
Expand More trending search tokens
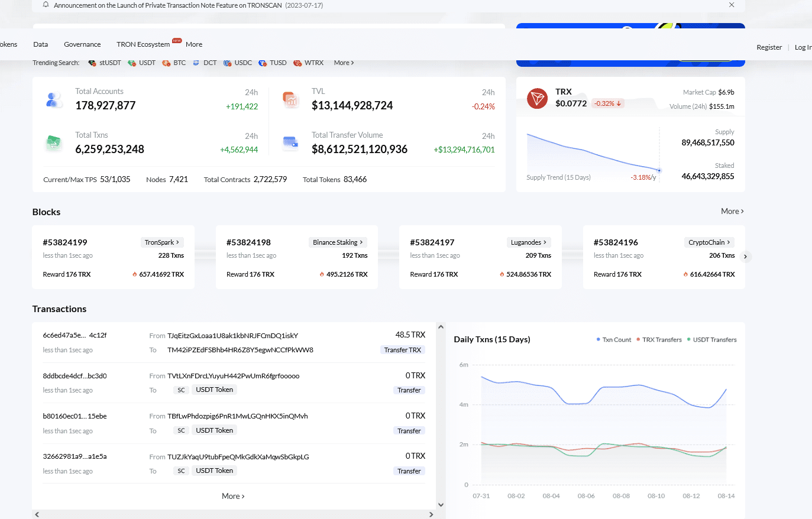point(344,63)
